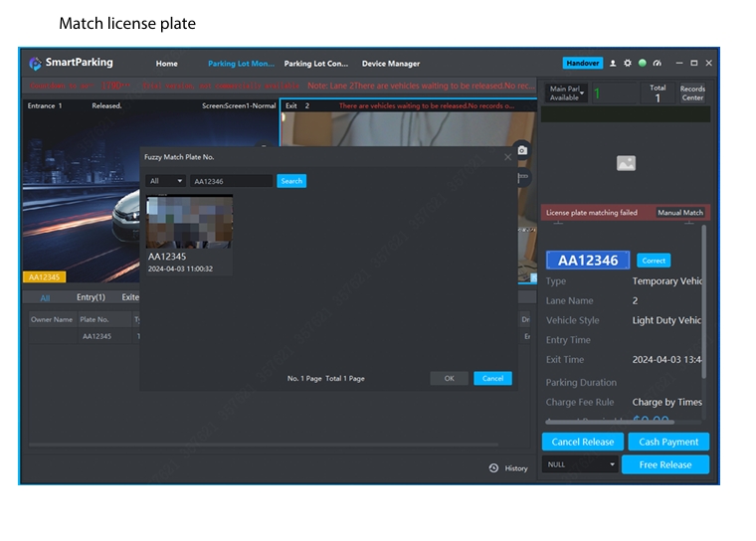
Task: Open the user account icon
Action: coord(613,63)
